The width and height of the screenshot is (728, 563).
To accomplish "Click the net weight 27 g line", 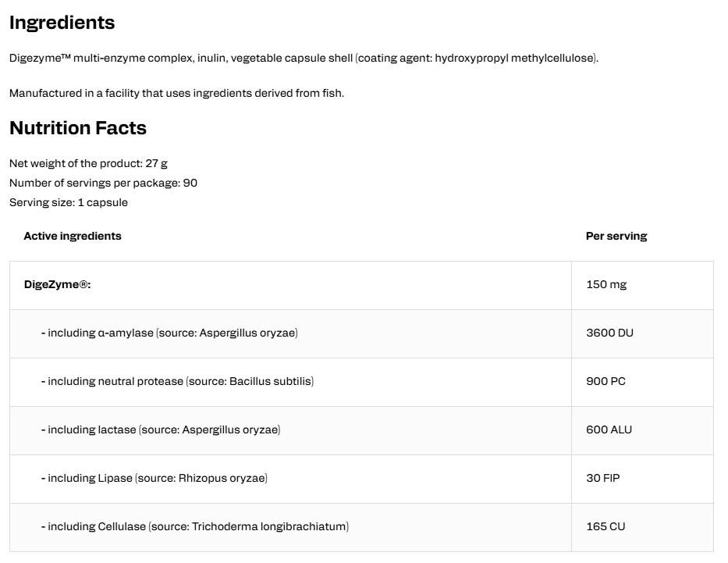I will click(88, 163).
